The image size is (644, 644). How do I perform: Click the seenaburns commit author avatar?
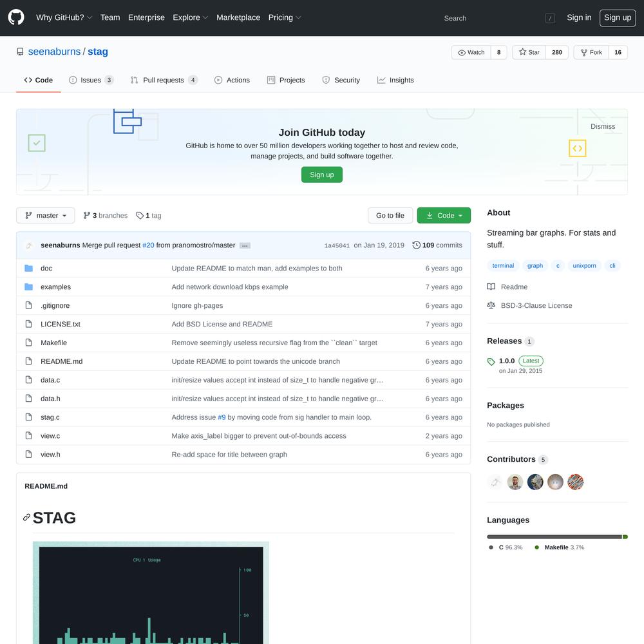coord(29,245)
